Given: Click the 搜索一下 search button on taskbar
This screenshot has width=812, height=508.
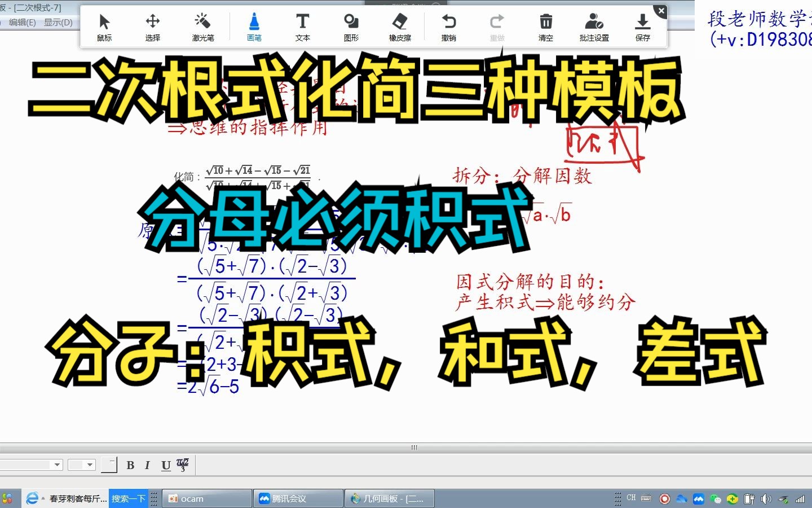Looking at the screenshot, I should (129, 498).
